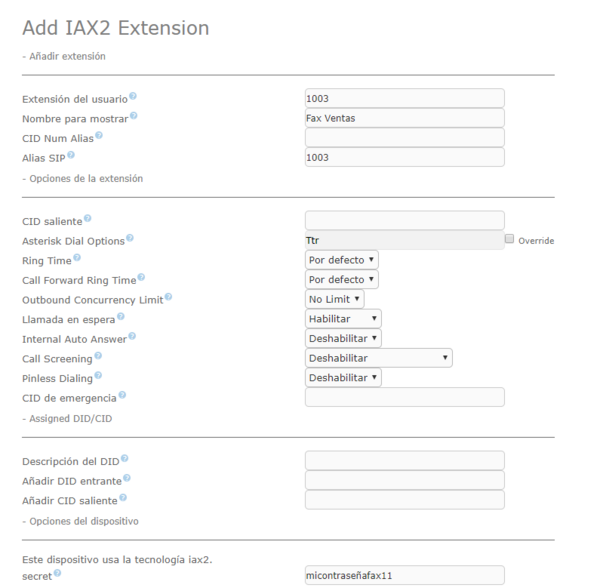The height and width of the screenshot is (588, 600).
Task: Click the Outbound Concurrency Limit help icon
Action: 168,297
